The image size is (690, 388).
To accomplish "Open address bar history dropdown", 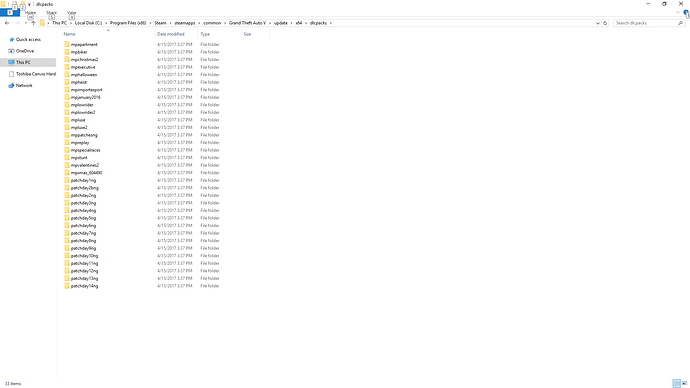I will coord(598,23).
